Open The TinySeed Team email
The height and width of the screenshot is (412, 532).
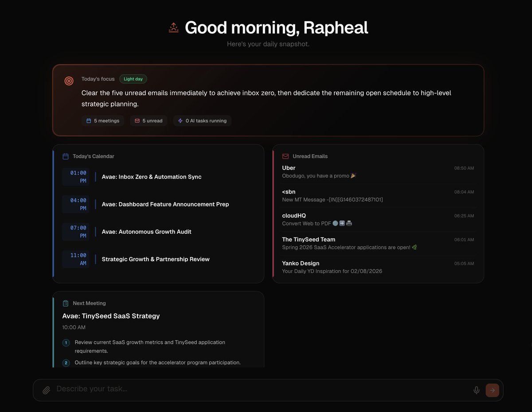tap(378, 243)
